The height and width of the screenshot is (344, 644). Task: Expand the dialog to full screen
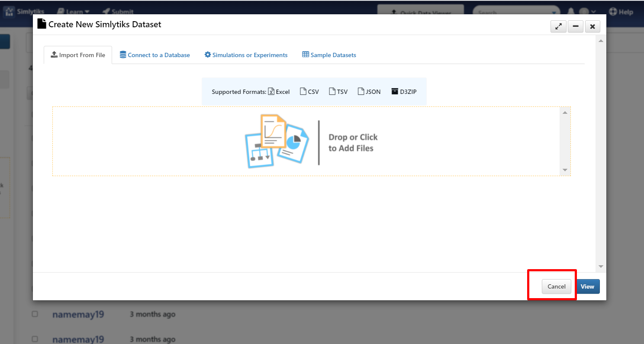tap(558, 26)
